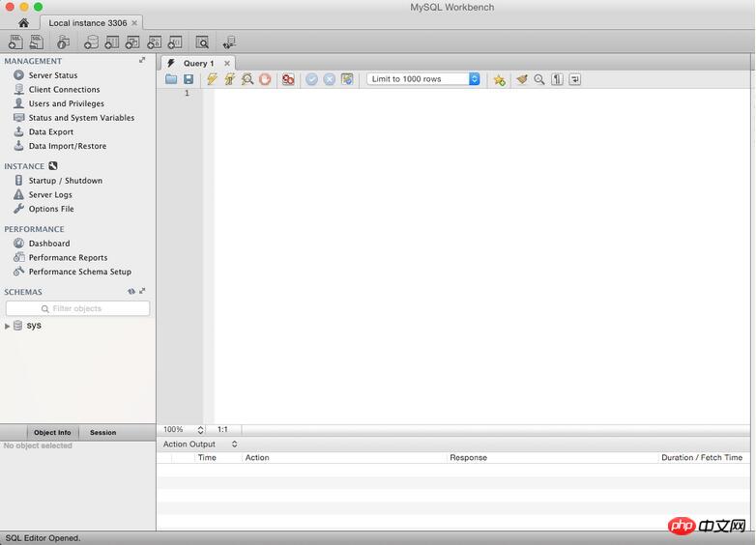
Task: Create new stored procedure toolbar icon
Action: pos(154,43)
